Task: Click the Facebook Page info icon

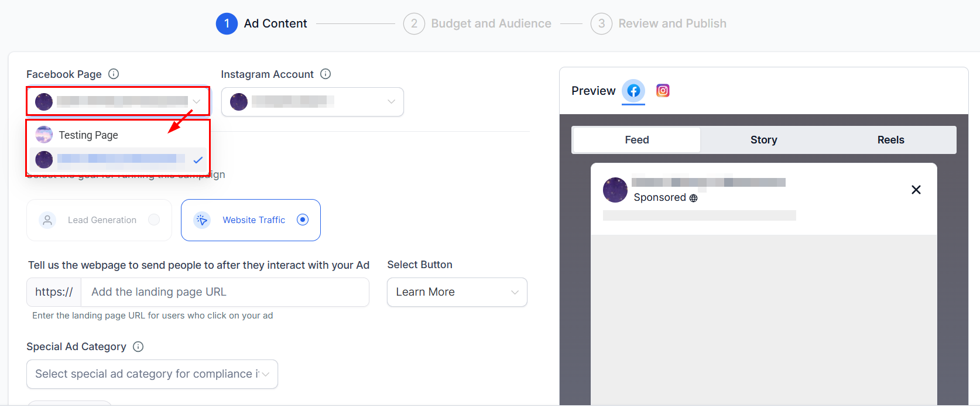Action: (x=114, y=74)
